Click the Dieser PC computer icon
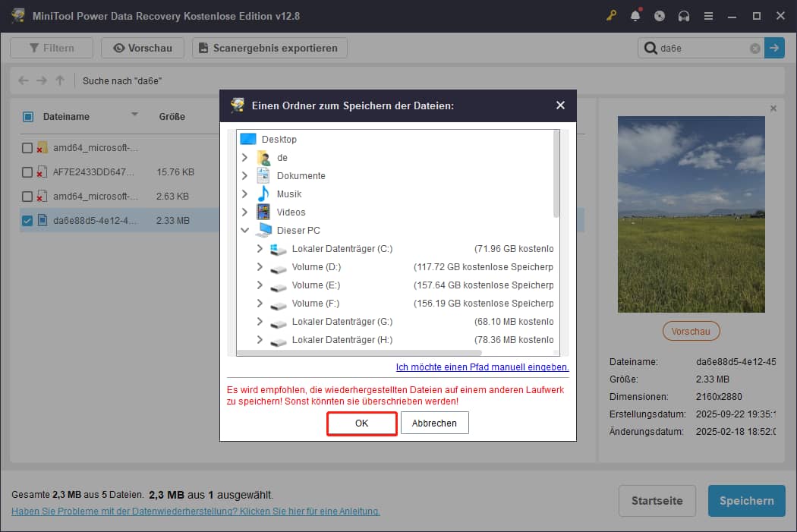Image resolution: width=797 pixels, height=532 pixels. click(264, 230)
